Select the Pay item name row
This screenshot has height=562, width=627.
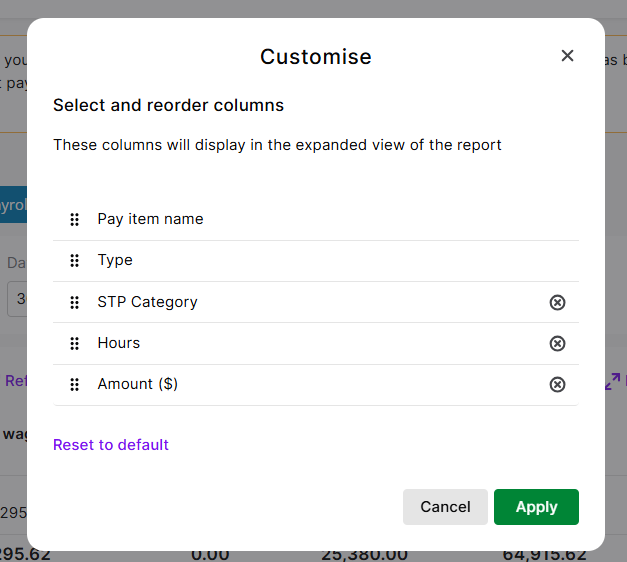tap(150, 219)
